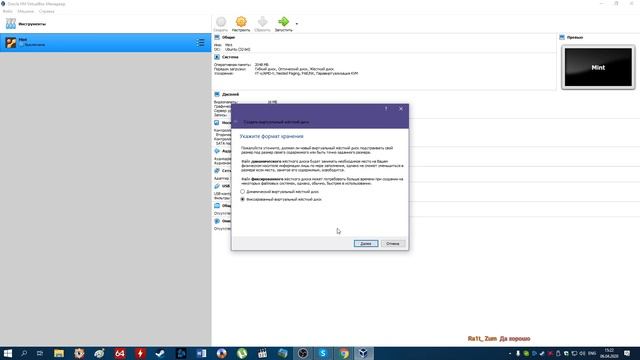Click the VirtualBox cube taskbar icon
The height and width of the screenshot is (360, 640).
coord(363,353)
